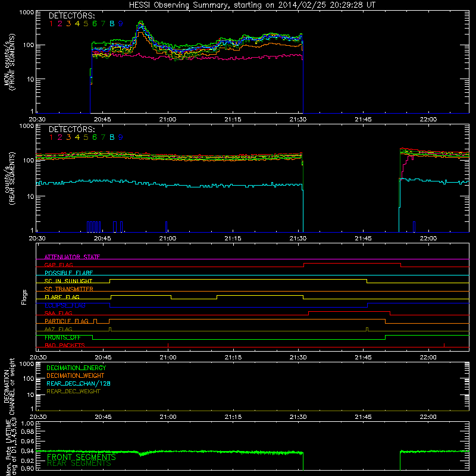Click magenta detector 2 in front segments legend
Screen dimensions: 476x476
60,24
